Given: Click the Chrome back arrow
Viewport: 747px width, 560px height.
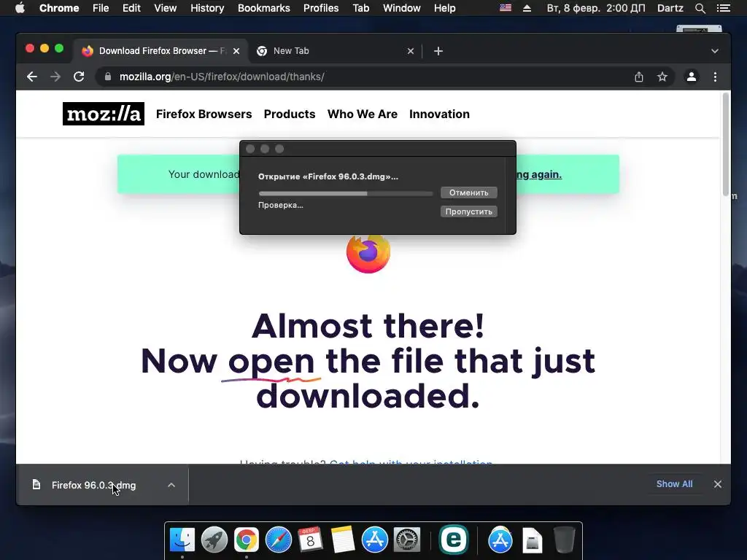Looking at the screenshot, I should (x=32, y=77).
